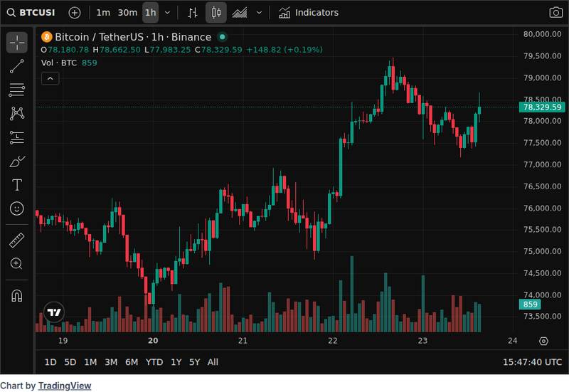The width and height of the screenshot is (569, 392).
Task: Click the date label 22 on time axis
Action: click(332, 341)
